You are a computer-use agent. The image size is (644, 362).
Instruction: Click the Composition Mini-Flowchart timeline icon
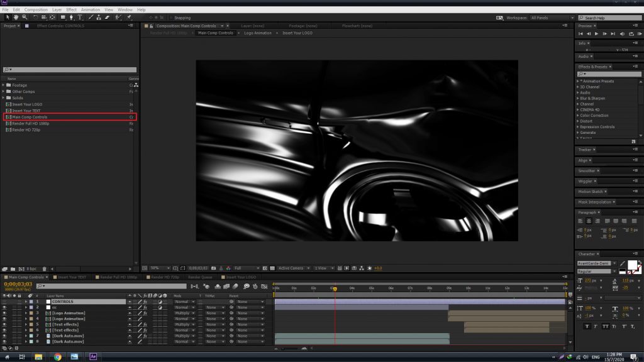pyautogui.click(x=195, y=287)
